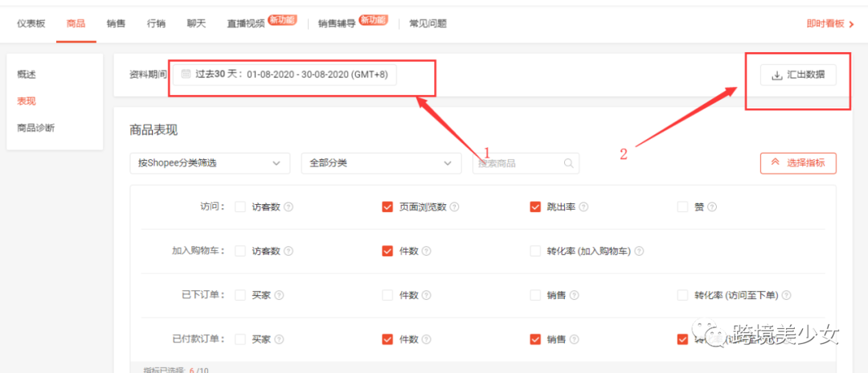Image resolution: width=868 pixels, height=373 pixels.
Task: Check 销售 in the 已下订单 row
Action: point(535,296)
